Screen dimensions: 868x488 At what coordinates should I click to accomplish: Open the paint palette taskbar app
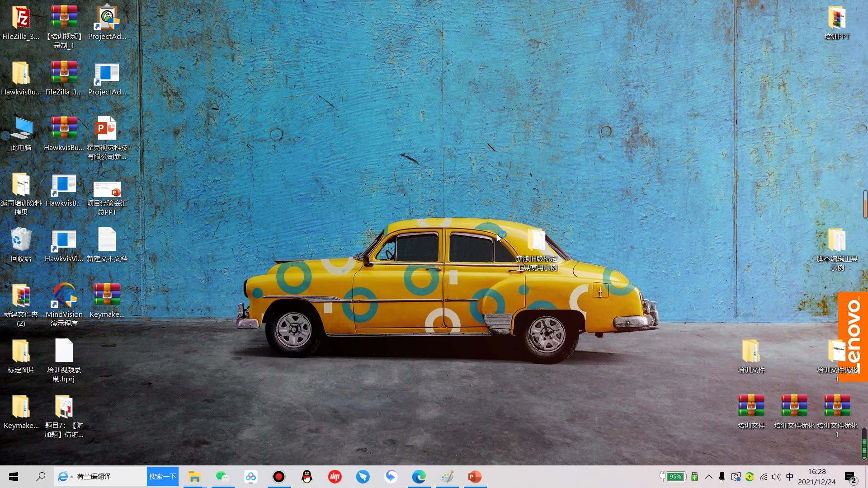coord(447,477)
